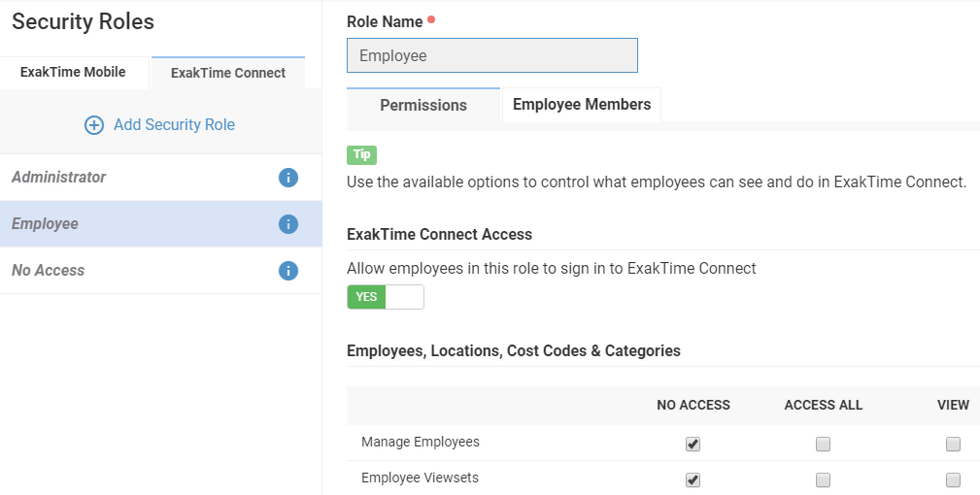The image size is (980, 495).
Task: Click the Administrator role info icon
Action: (288, 178)
